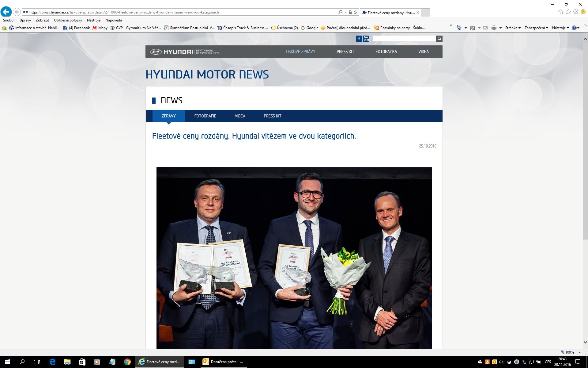Open Gymnázium Postupická bookmark
Image resolution: width=588 pixels, height=368 pixels.
click(x=189, y=28)
